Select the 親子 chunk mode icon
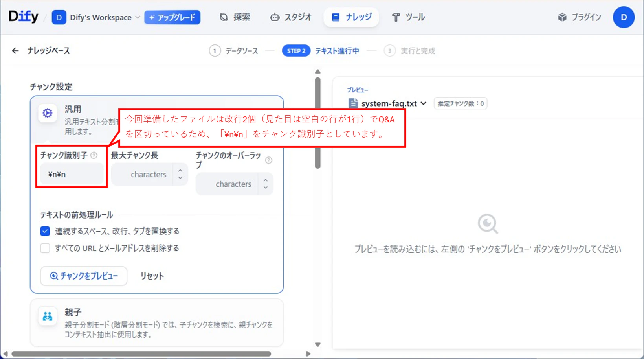 (48, 316)
